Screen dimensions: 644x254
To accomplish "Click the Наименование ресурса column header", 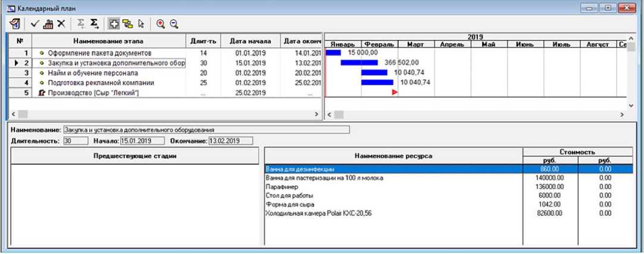I will click(393, 156).
